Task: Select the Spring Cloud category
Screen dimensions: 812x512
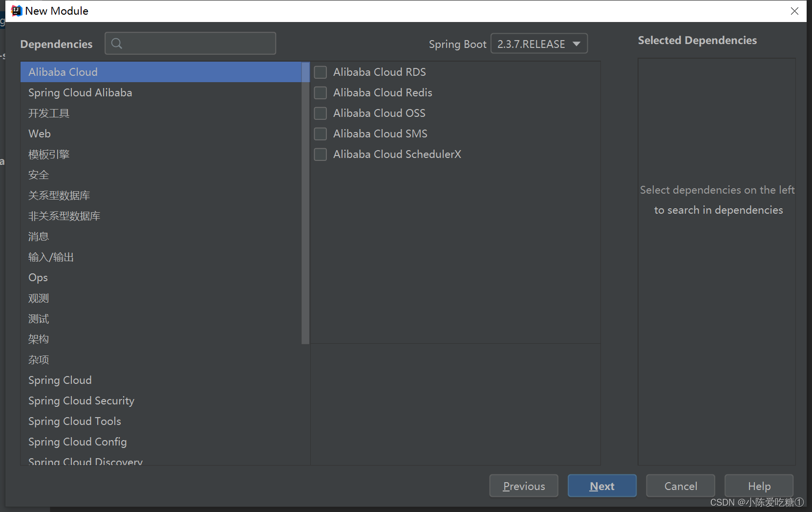Action: [x=161, y=380]
